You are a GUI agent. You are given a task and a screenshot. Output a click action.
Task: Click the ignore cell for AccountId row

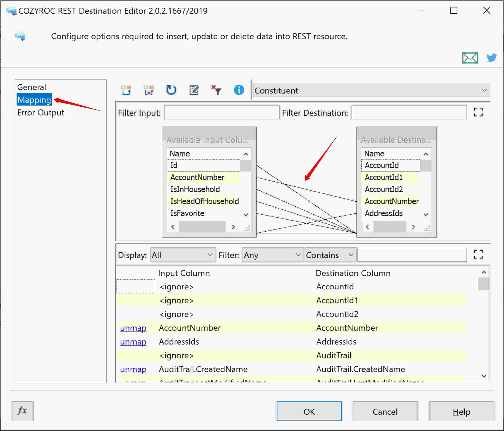tap(177, 287)
